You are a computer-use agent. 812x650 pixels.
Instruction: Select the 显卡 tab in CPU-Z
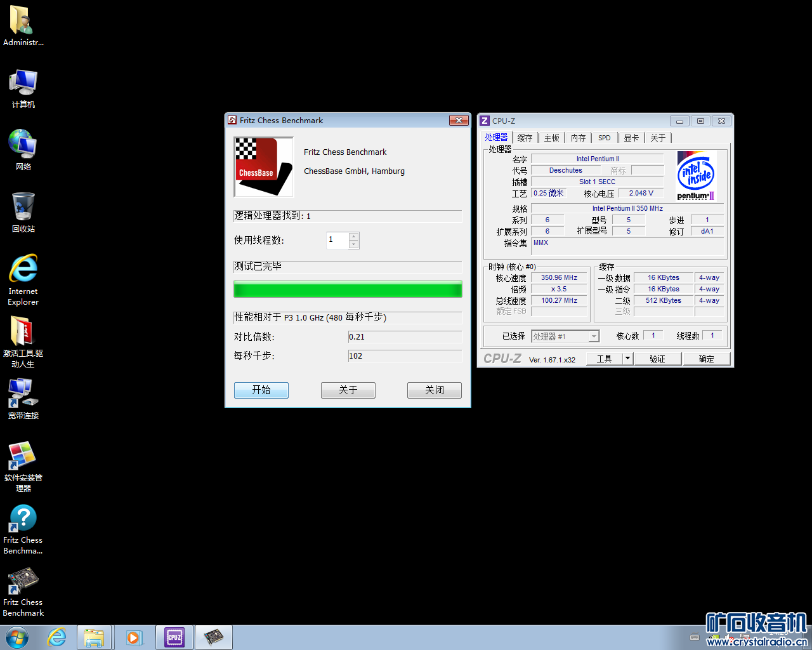click(631, 138)
